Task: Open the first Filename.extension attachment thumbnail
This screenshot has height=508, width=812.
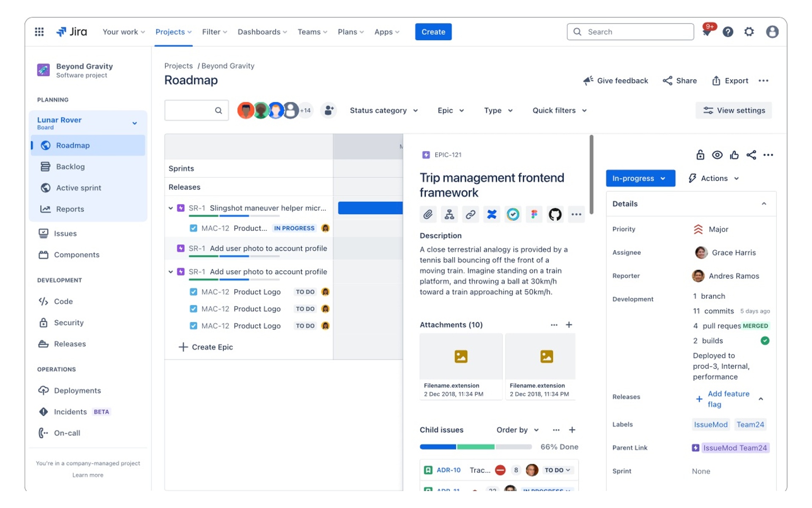Action: point(461,366)
